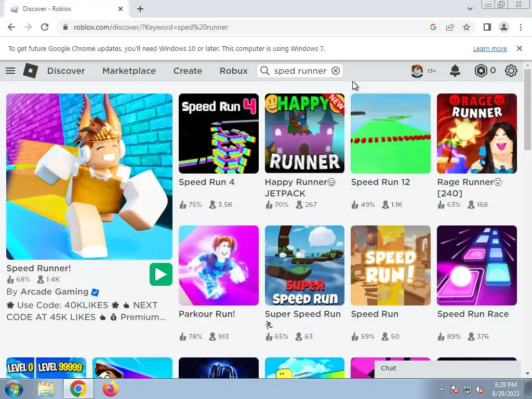Click the sped runner search field
Image resolution: width=532 pixels, height=399 pixels.
tap(300, 71)
